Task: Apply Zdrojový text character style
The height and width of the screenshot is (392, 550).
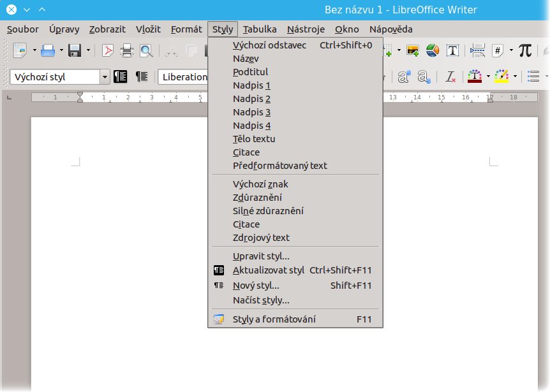Action: [295, 238]
